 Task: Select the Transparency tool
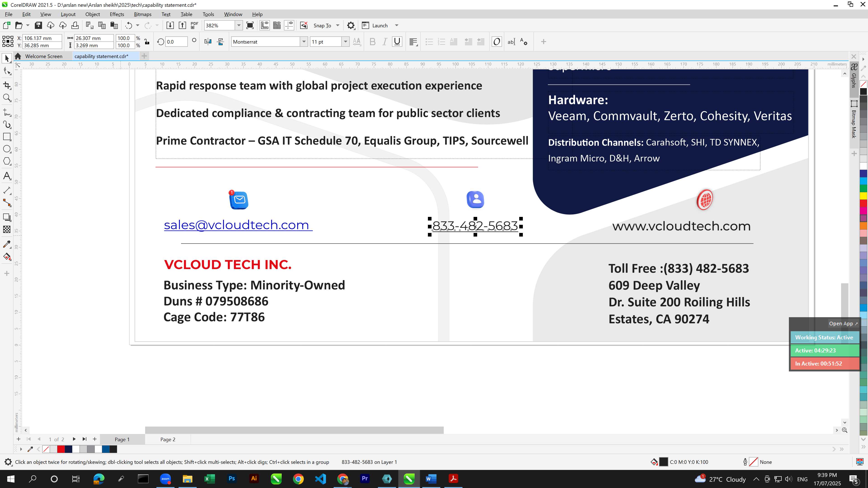tap(7, 229)
